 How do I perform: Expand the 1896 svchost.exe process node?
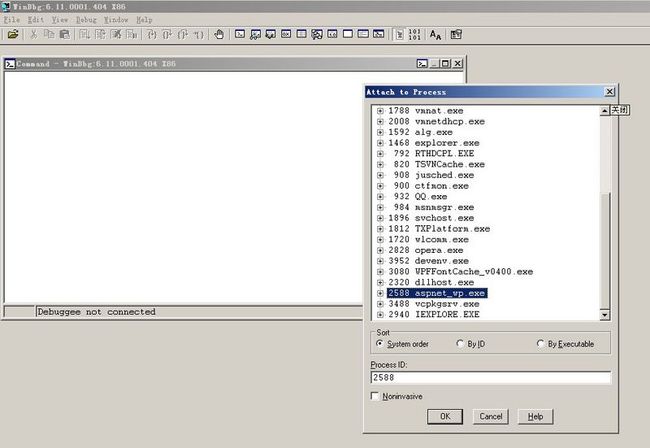click(380, 218)
